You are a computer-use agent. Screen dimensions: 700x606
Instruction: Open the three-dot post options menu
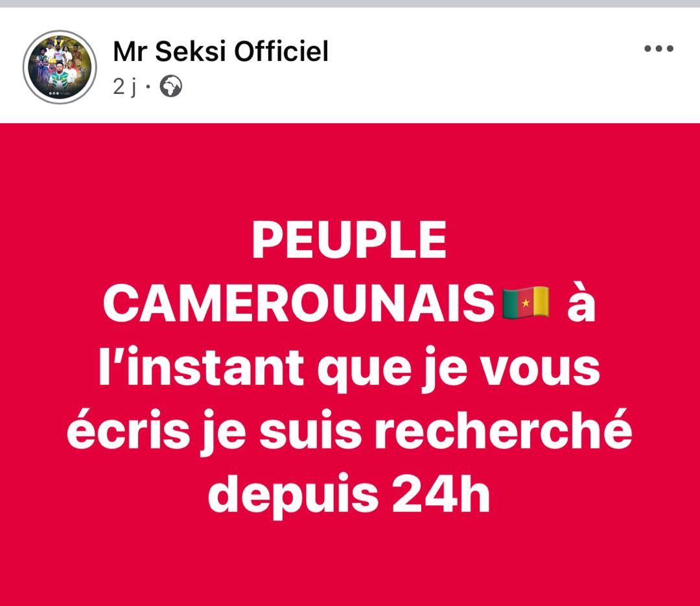(x=659, y=48)
